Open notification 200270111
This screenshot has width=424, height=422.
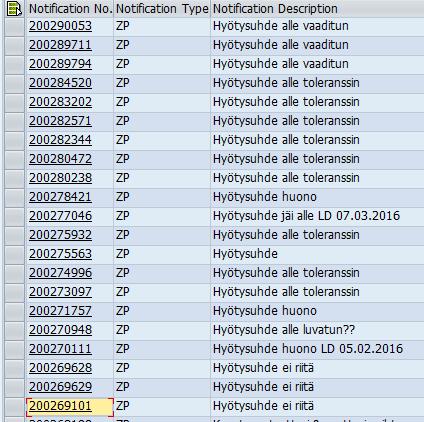click(60, 349)
